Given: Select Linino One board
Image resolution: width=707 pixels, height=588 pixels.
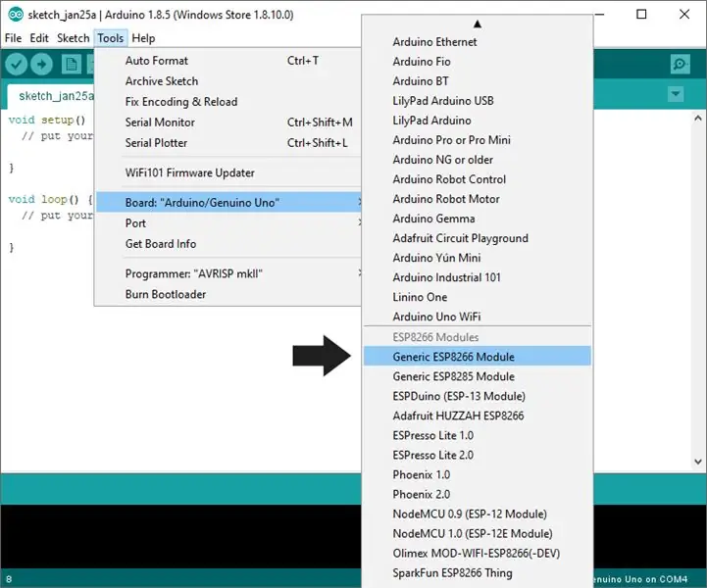Looking at the screenshot, I should [477, 297].
